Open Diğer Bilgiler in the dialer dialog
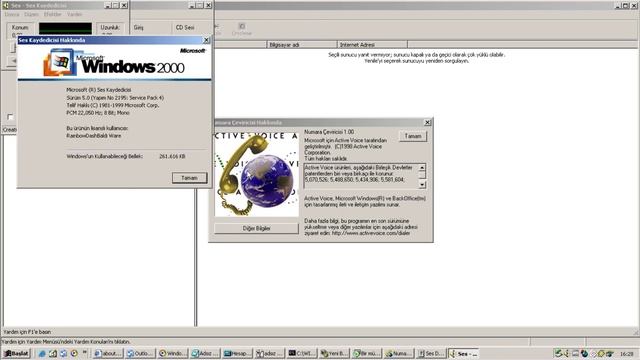Image resolution: width=640 pixels, height=360 pixels. (x=256, y=229)
